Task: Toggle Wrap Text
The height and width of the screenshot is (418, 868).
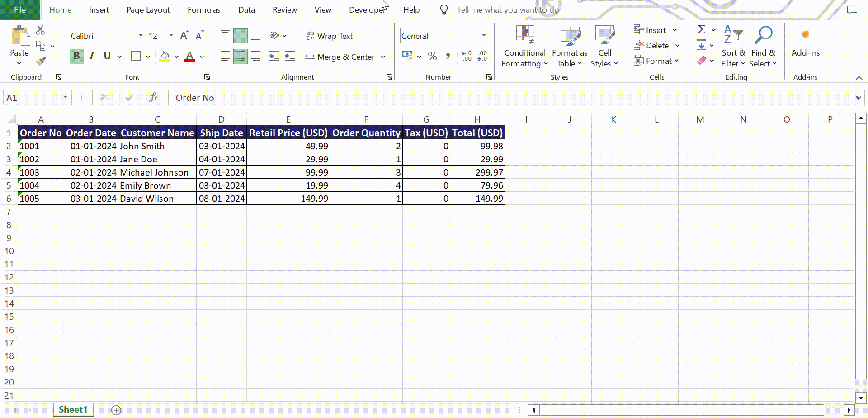Action: coord(330,36)
